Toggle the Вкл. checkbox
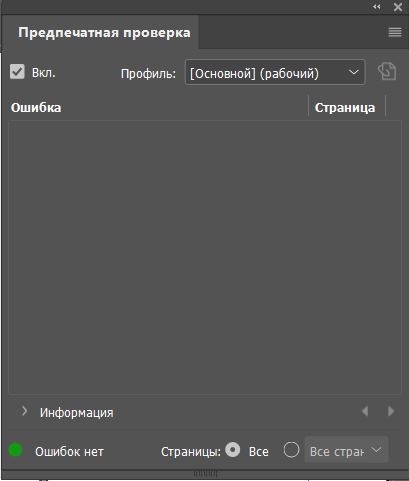 [17, 72]
